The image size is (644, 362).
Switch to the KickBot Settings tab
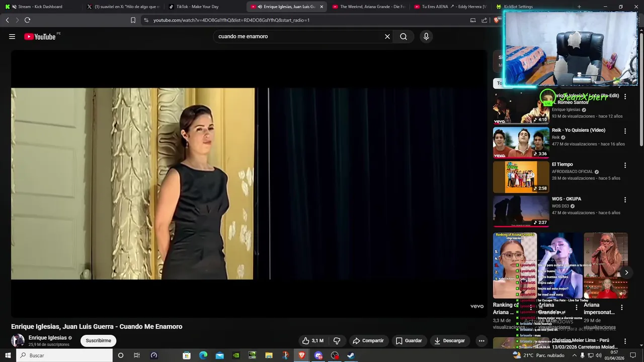(532, 7)
